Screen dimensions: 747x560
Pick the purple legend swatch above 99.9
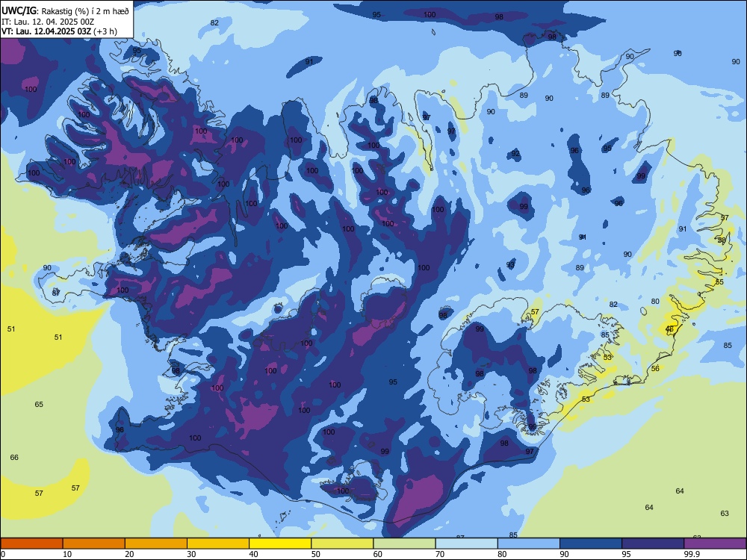(x=715, y=544)
